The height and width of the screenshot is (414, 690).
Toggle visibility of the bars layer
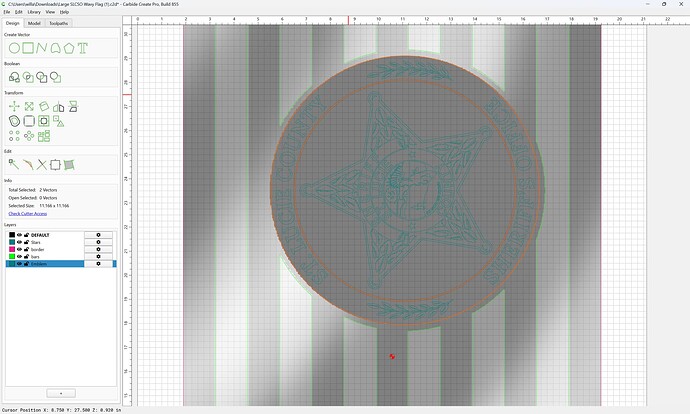(x=19, y=256)
